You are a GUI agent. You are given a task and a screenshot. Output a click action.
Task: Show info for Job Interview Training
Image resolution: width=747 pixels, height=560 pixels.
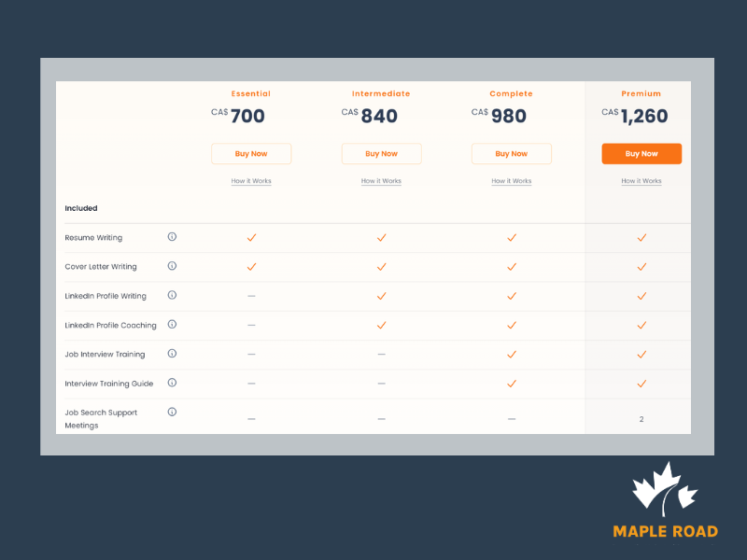(172, 354)
